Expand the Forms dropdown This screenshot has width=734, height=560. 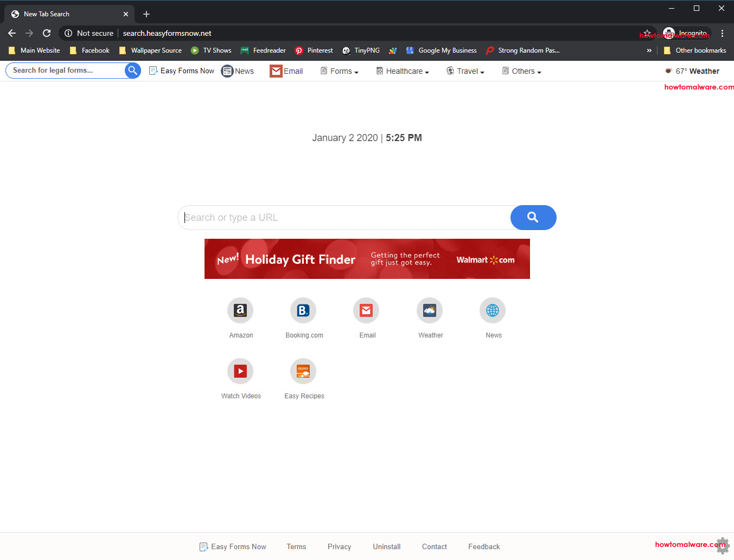pos(340,71)
